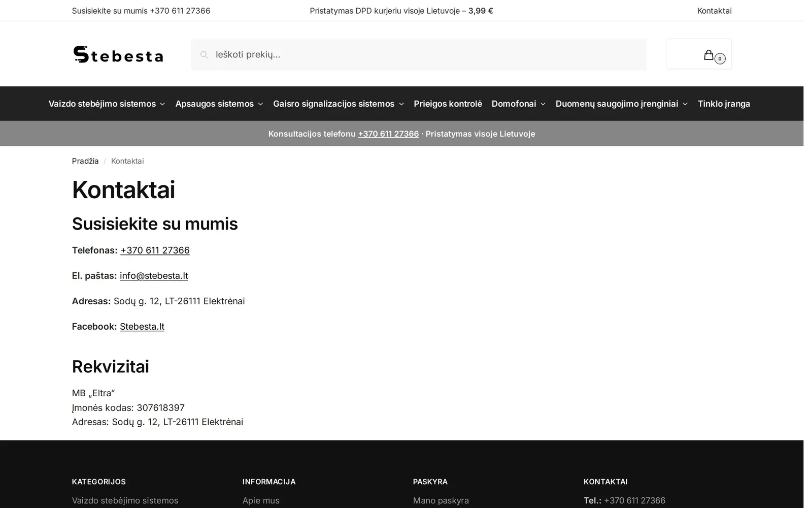Open Duomenų saugojimo įrenginiai nav item

[x=617, y=104]
